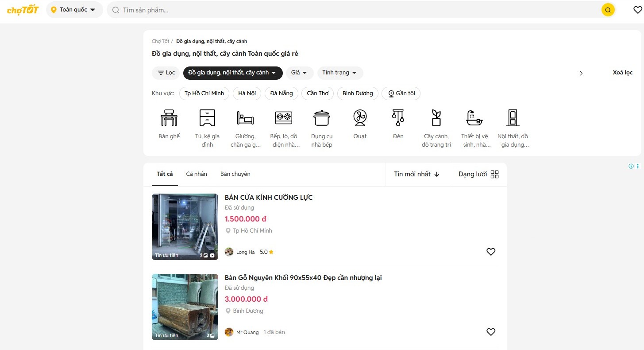Image resolution: width=644 pixels, height=350 pixels.
Task: Open the Đèn lamp category icon
Action: [398, 118]
